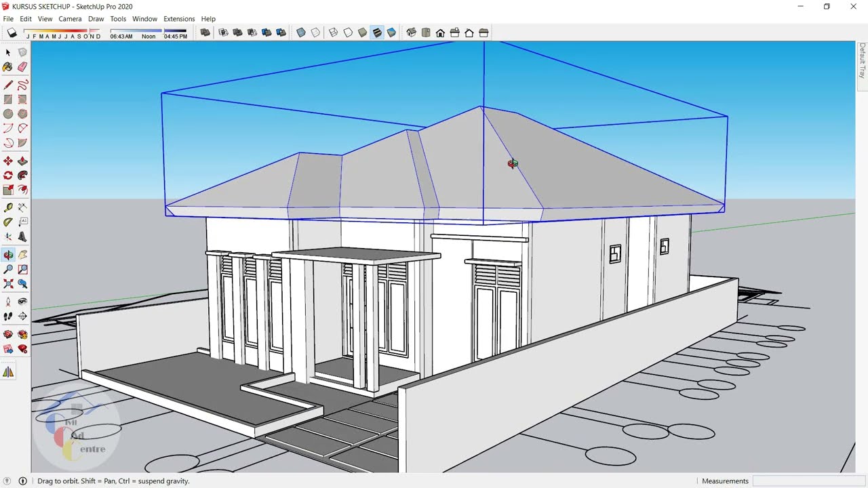The image size is (868, 488).
Task: Toggle X-Ray face style
Action: point(301,33)
